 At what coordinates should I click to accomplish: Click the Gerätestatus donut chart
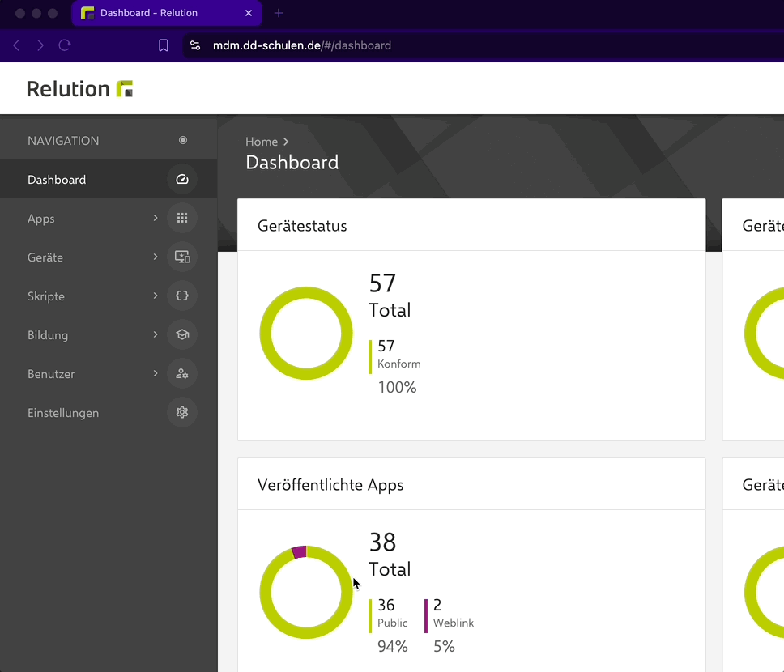[x=306, y=333]
